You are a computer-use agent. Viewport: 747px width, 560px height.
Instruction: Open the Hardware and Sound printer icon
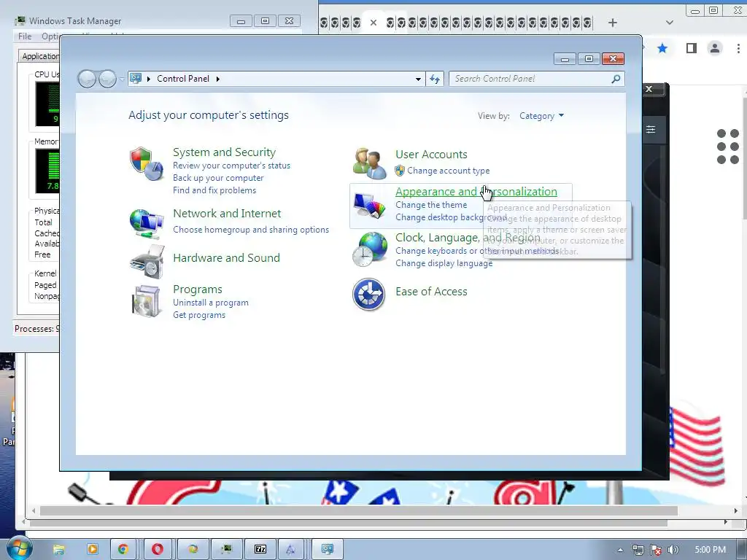click(x=147, y=261)
